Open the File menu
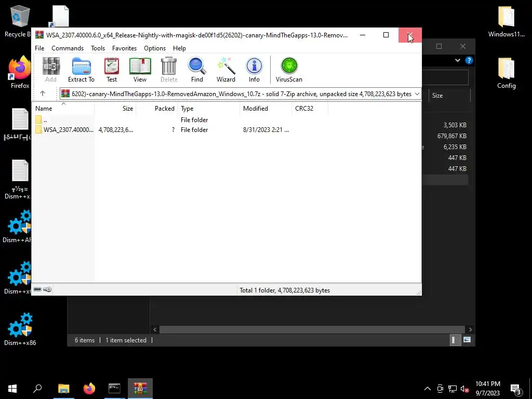532x399 pixels. point(39,48)
